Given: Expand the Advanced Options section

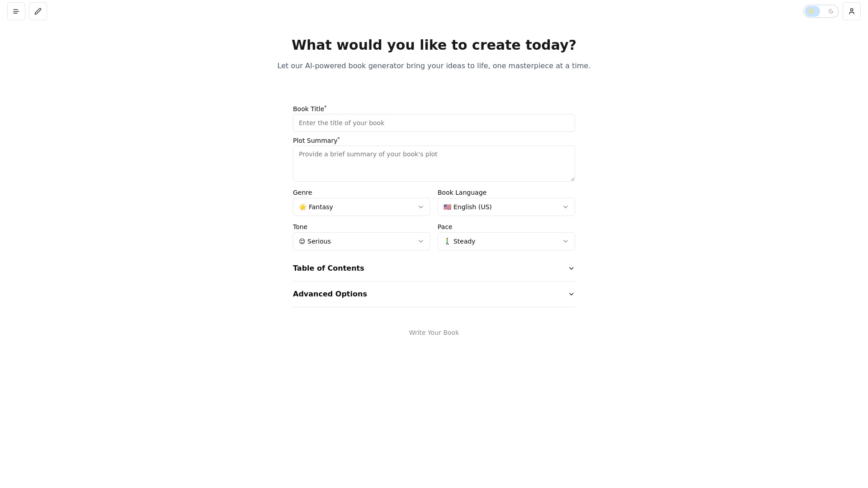Looking at the screenshot, I should 434,294.
